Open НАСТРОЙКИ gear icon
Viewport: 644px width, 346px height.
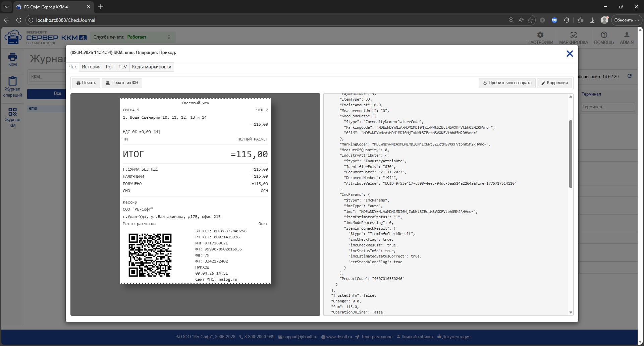tap(540, 38)
